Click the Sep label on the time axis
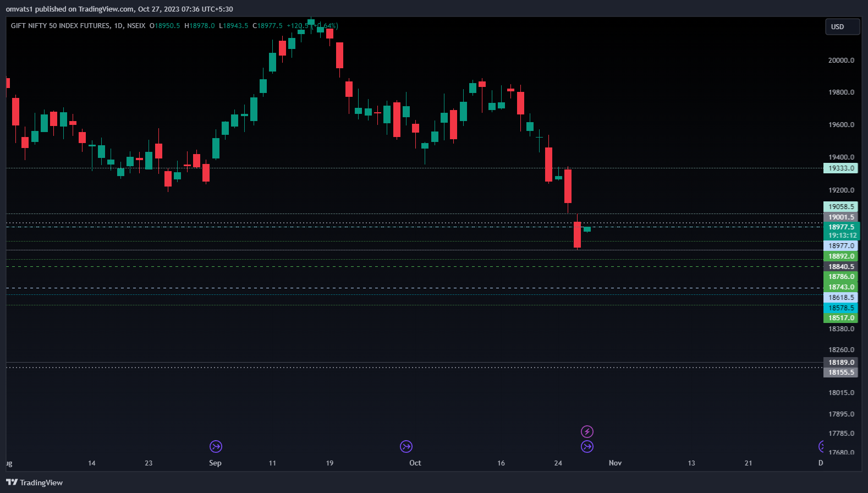Image resolution: width=868 pixels, height=493 pixels. coord(215,463)
